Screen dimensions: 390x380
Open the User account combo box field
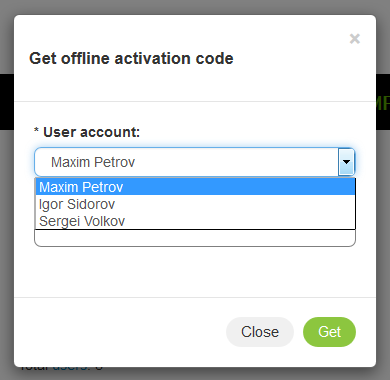[x=195, y=162]
